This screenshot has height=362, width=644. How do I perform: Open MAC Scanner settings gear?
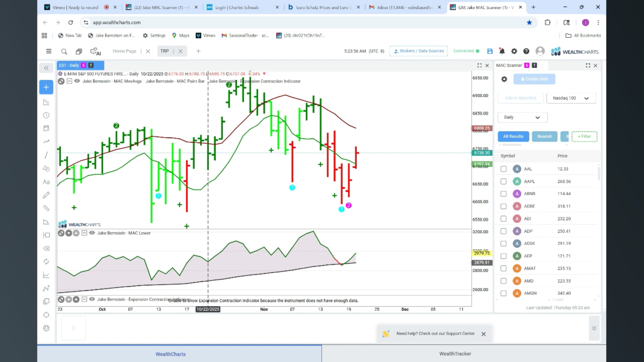(504, 79)
